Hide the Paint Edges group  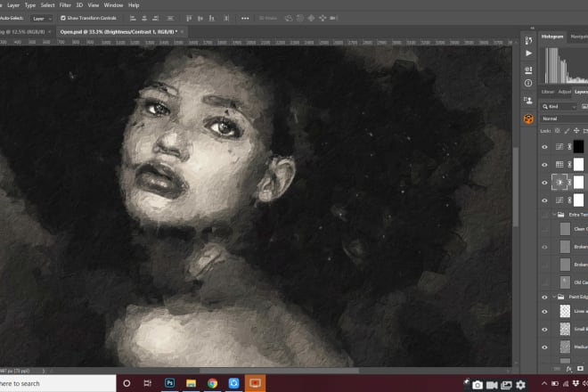(x=544, y=297)
